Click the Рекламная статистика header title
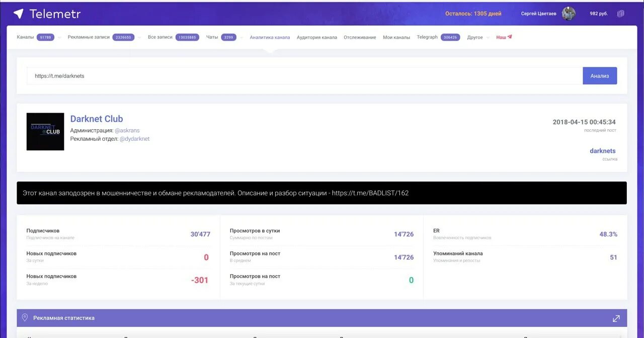This screenshot has height=338, width=644. point(64,318)
